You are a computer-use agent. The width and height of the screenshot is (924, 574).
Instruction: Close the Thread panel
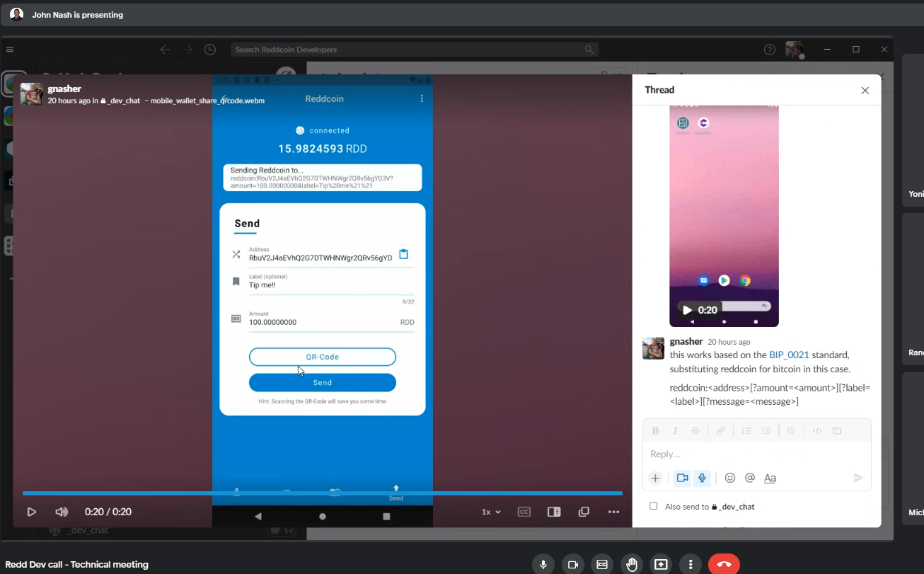pyautogui.click(x=865, y=91)
